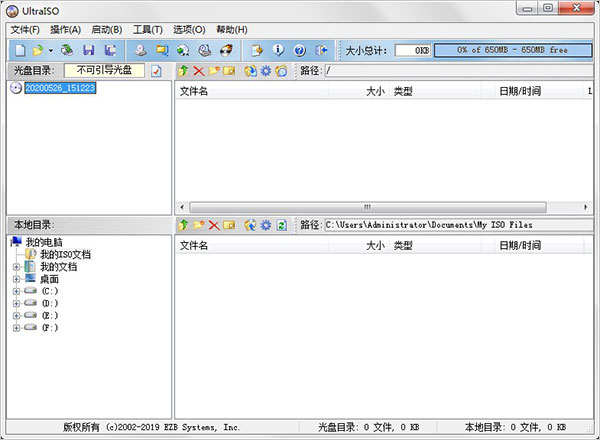Click the 不可引导光盘 button

[104, 71]
